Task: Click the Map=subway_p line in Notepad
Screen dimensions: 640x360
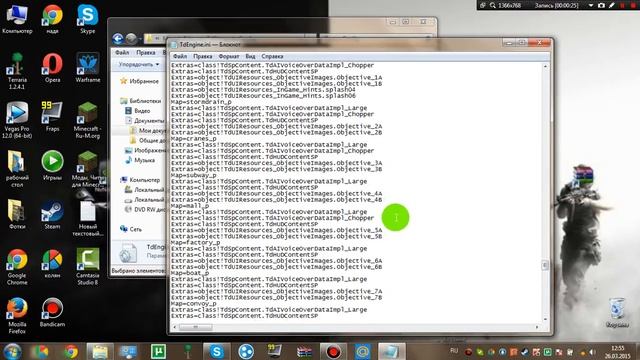Action: click(x=194, y=176)
